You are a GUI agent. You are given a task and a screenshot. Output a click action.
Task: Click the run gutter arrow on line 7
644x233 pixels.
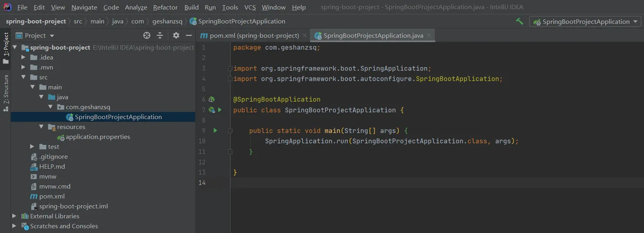220,110
